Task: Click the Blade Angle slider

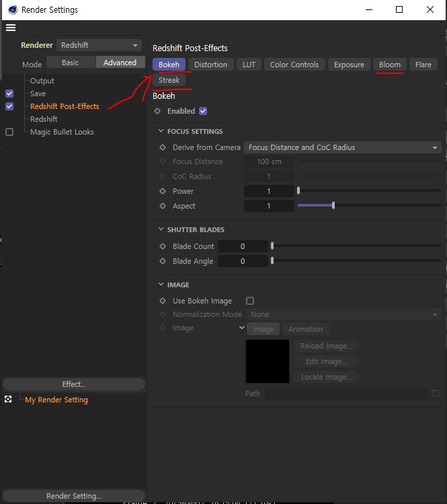Action: point(356,260)
